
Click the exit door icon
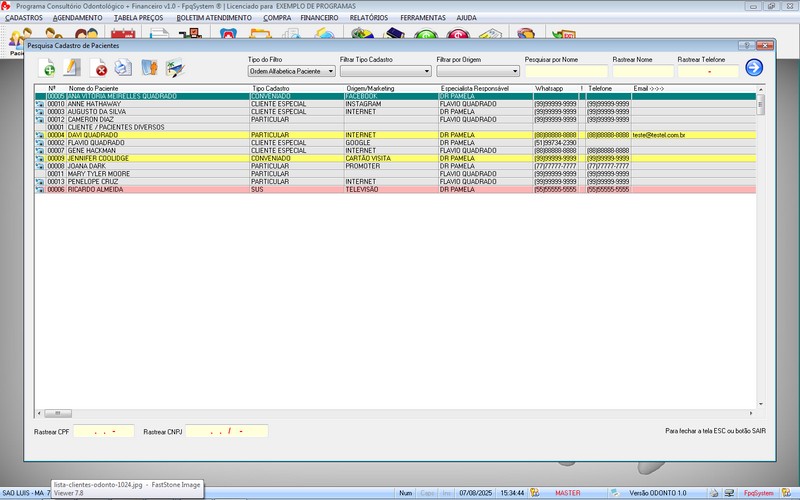[x=149, y=68]
